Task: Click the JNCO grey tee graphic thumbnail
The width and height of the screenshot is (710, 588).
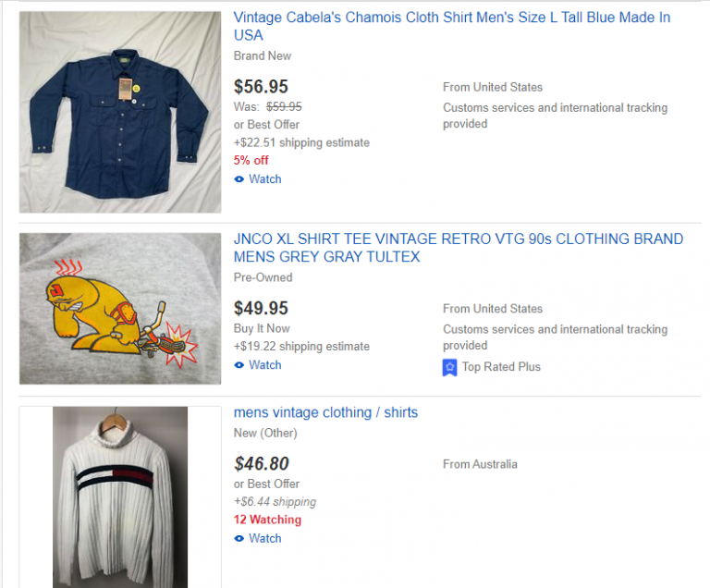Action: tap(120, 309)
